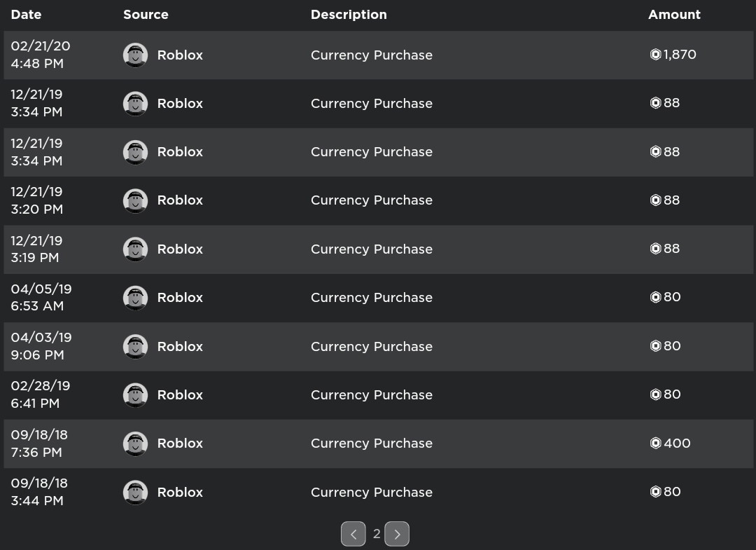Click the Roblox avatar in the 12/21/19 3:19 PM row
Viewport: 756px width, 550px height.
136,249
